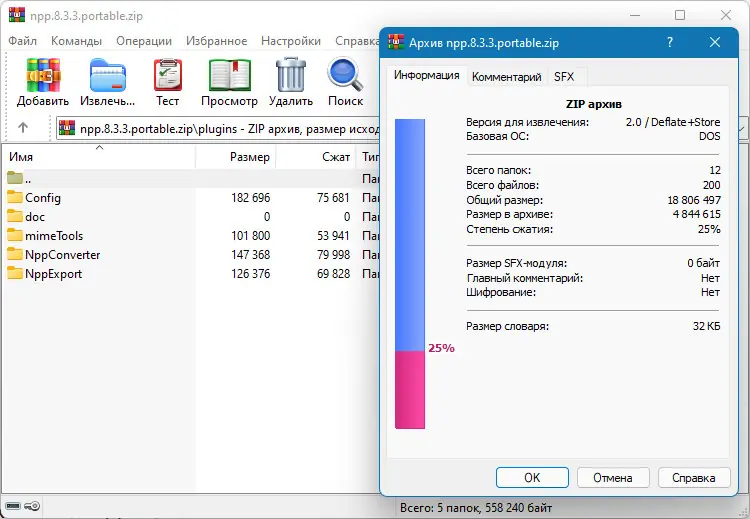Open the Избранное menu
Image resolution: width=750 pixels, height=519 pixels.
217,41
